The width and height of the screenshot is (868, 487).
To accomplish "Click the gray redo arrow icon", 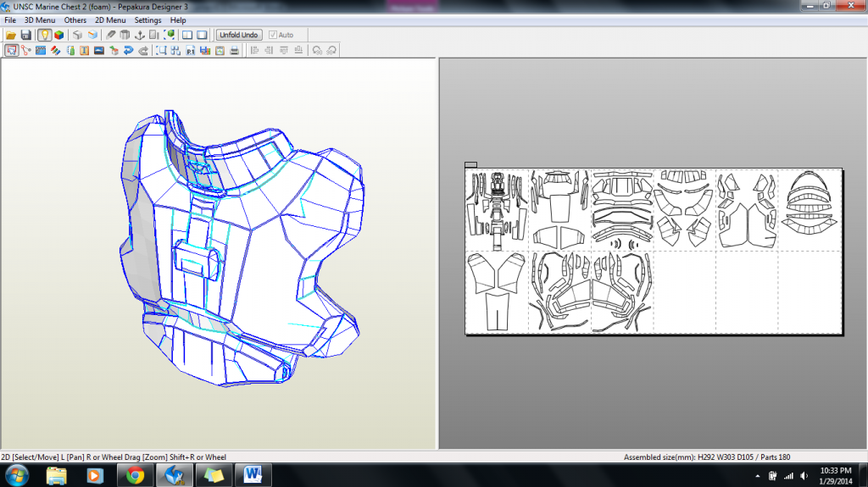I will click(x=143, y=50).
